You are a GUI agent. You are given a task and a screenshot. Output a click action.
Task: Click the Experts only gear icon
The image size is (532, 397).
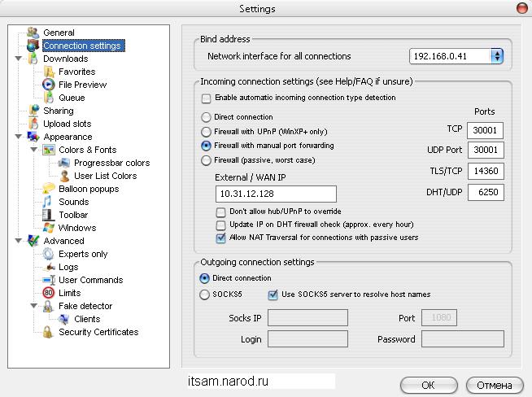point(48,254)
